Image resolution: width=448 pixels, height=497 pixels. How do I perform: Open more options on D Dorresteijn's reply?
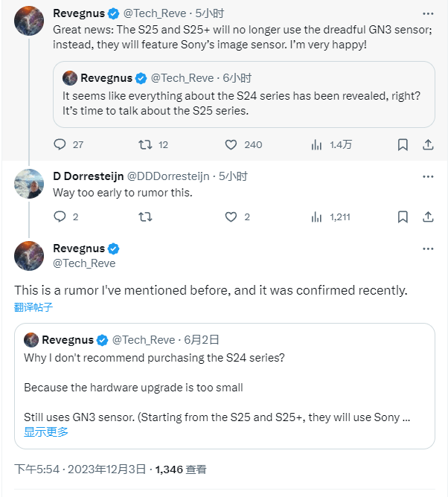[428, 177]
